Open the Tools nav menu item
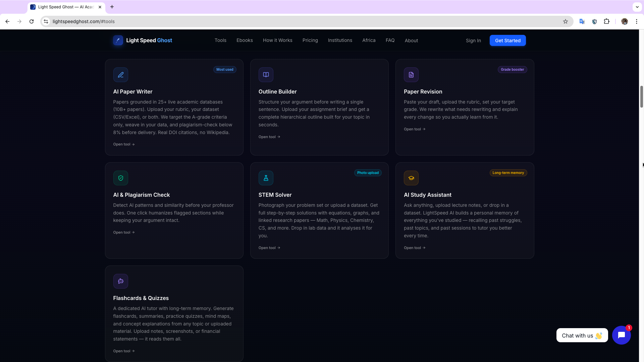 [220, 40]
